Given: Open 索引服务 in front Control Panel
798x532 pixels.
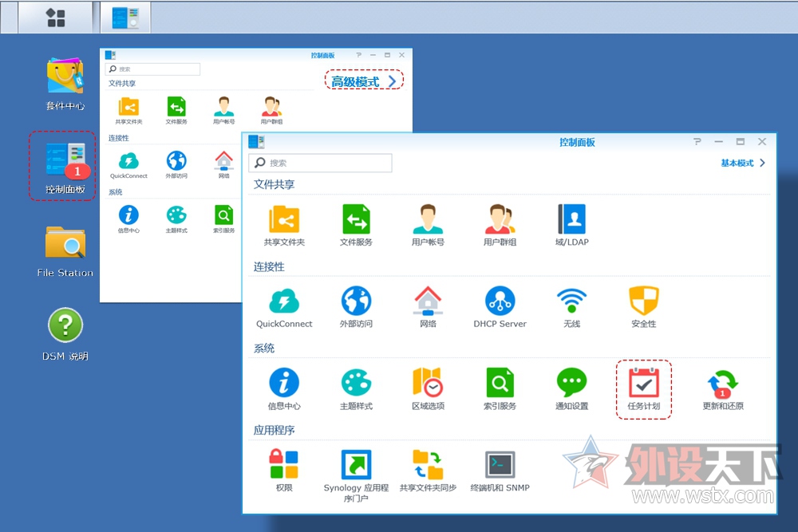Looking at the screenshot, I should 500,388.
